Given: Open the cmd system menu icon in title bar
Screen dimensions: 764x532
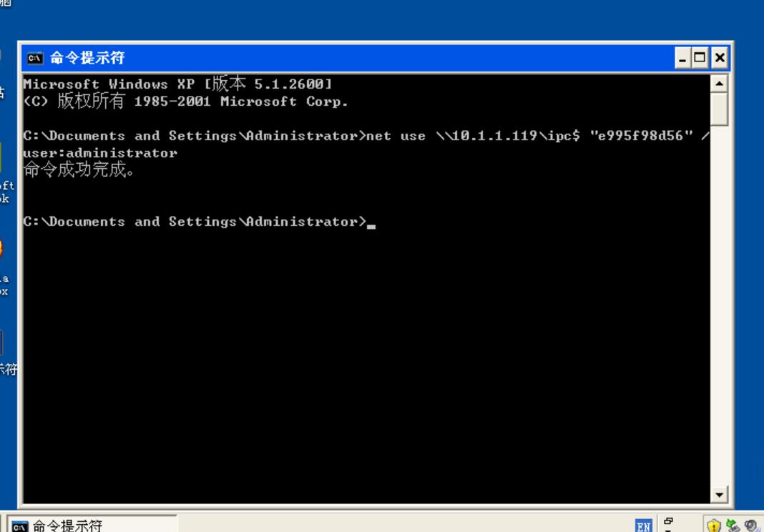Looking at the screenshot, I should point(35,58).
